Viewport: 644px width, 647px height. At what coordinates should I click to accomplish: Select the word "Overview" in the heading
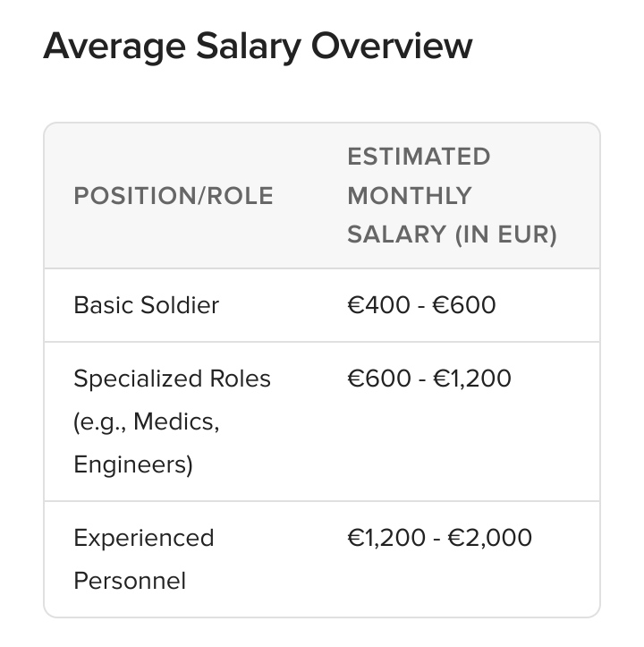click(x=391, y=47)
